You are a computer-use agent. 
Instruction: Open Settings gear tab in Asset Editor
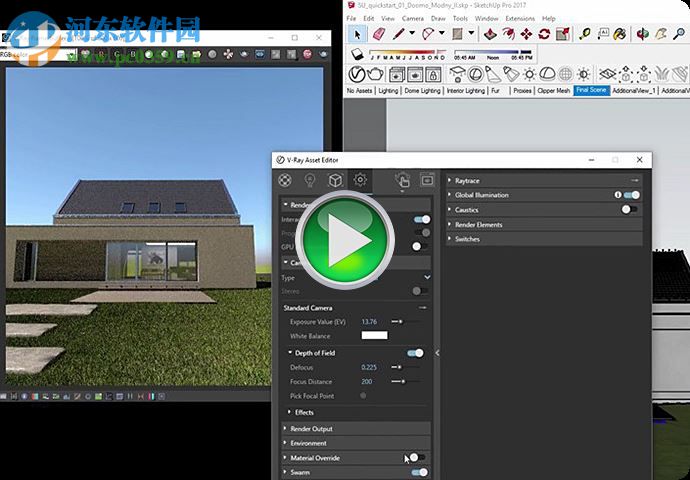[x=360, y=180]
